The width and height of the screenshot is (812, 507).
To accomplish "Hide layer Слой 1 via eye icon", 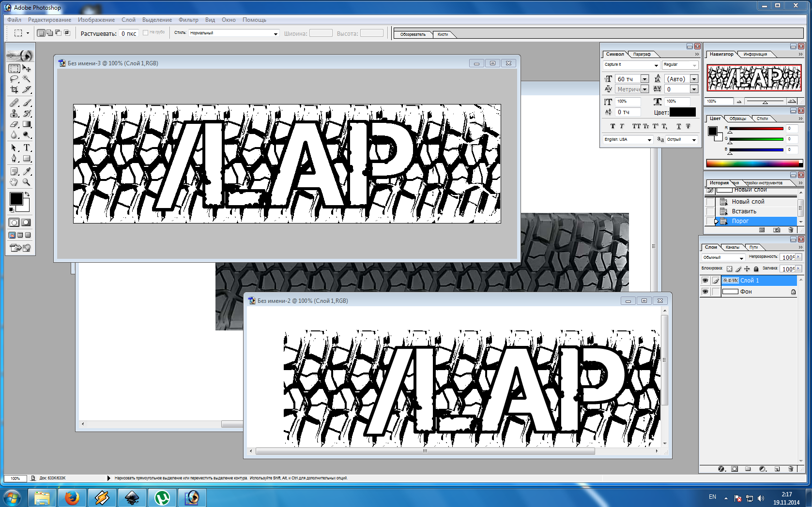I will (x=705, y=281).
